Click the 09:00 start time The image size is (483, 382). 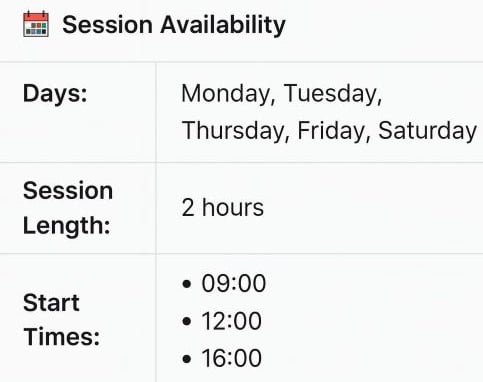234,284
